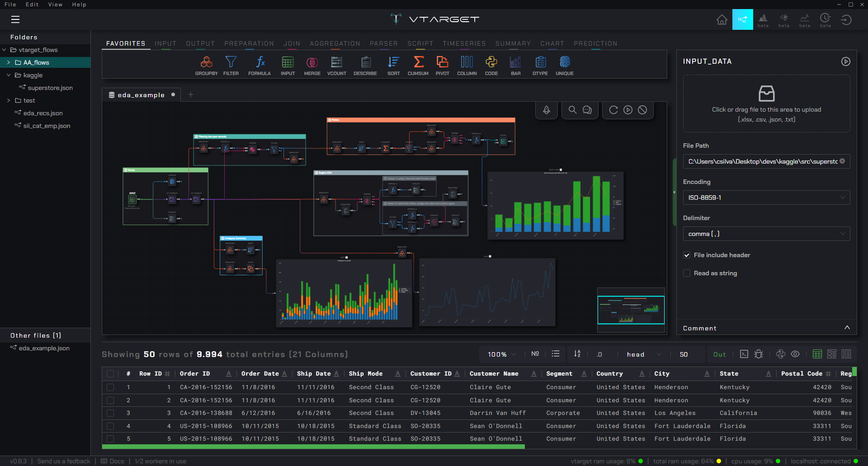The image size is (868, 466).
Task: Tick the checkbox for row 1
Action: pyautogui.click(x=110, y=387)
